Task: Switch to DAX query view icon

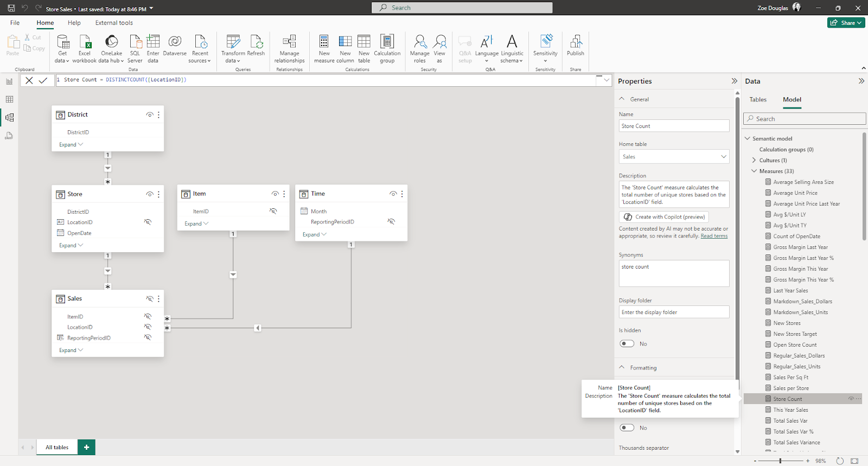Action: 9,136
